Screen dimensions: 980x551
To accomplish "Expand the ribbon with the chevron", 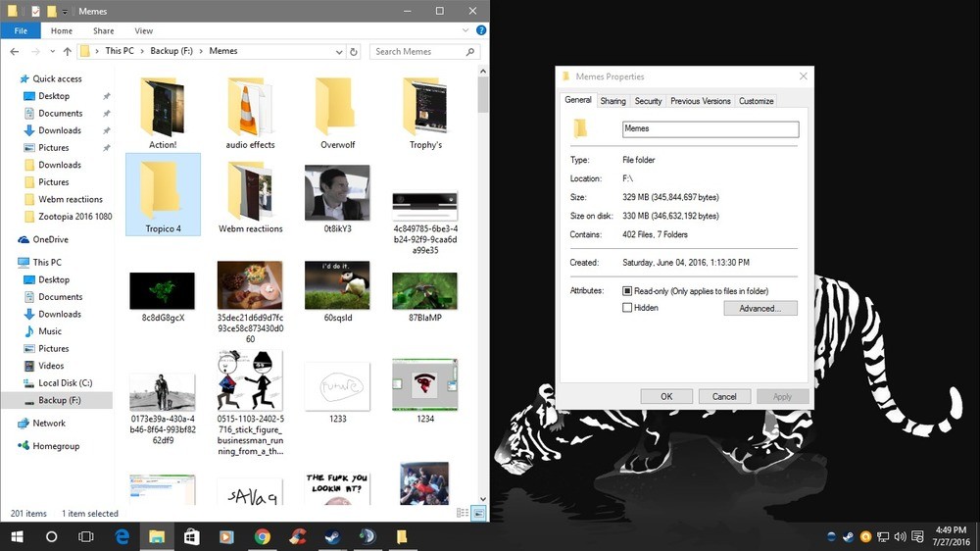I will point(465,30).
